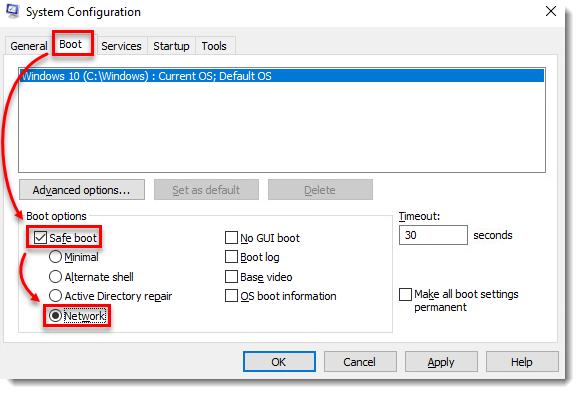Click the Timeout seconds input field
The image size is (580, 394).
click(433, 235)
